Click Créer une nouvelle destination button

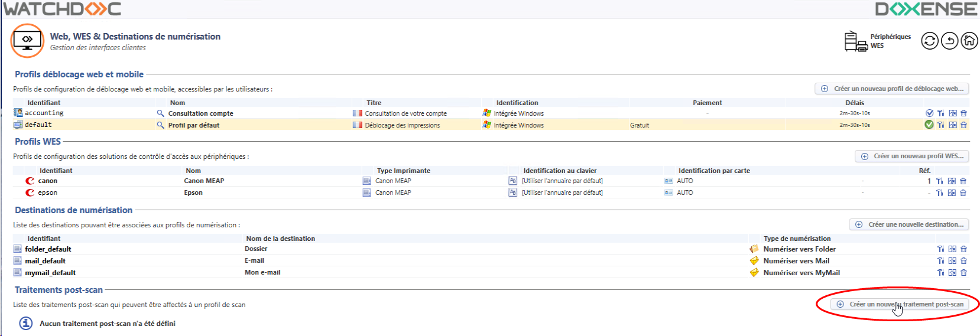[x=908, y=224]
